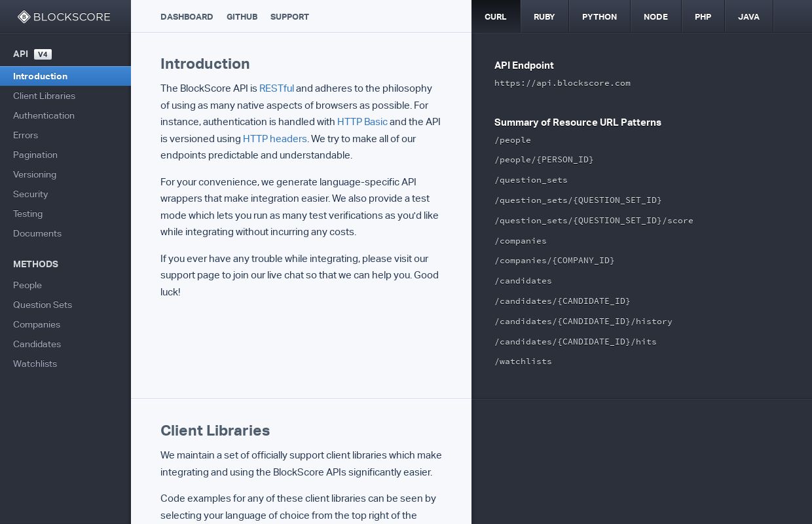The image size is (812, 524).
Task: Click the /watchlists URL pattern
Action: point(523,362)
